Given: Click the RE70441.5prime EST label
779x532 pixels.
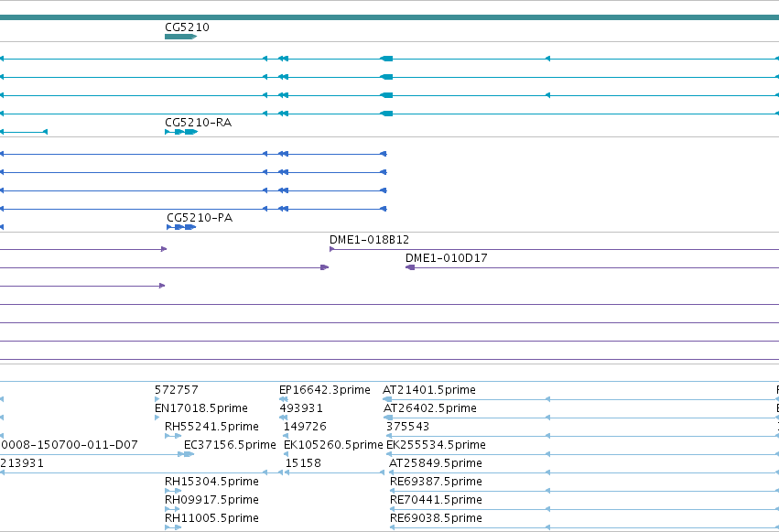Looking at the screenshot, I should pos(436,500).
